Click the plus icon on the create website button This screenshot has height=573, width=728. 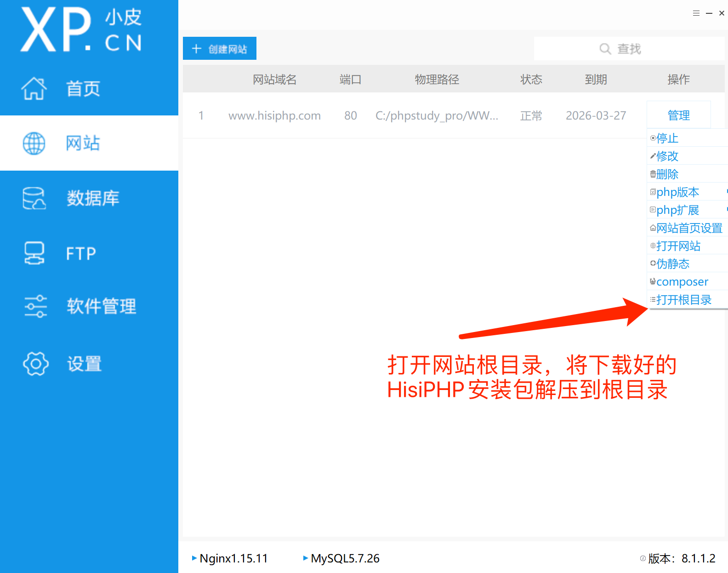coord(197,49)
